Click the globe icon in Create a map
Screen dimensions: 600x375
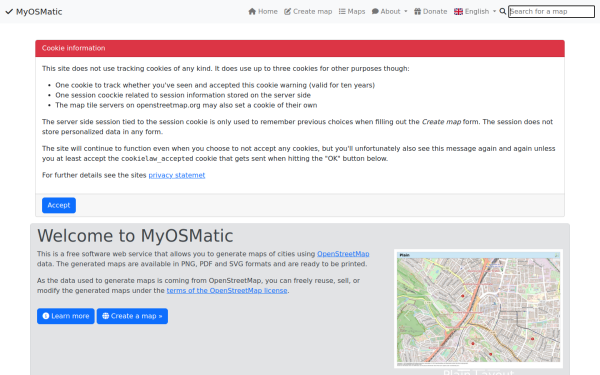[x=106, y=316]
